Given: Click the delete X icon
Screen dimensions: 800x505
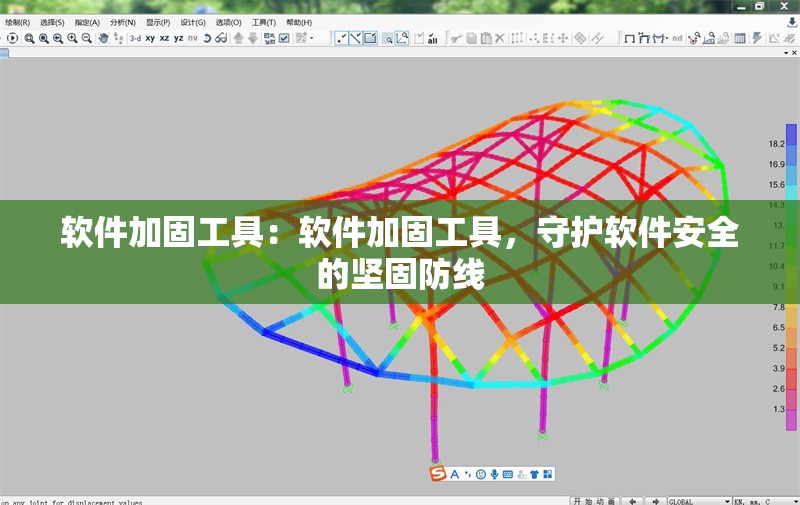Looking at the screenshot, I should (x=500, y=38).
